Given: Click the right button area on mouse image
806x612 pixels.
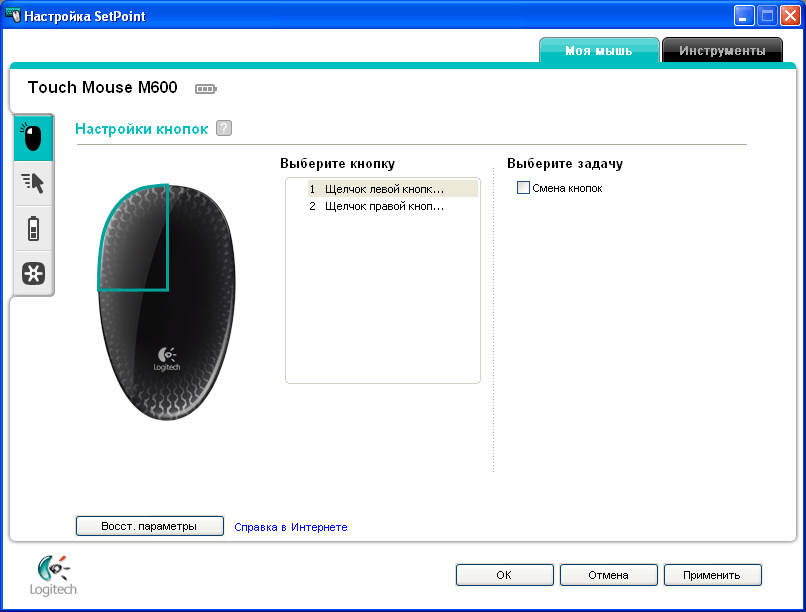Looking at the screenshot, I should [x=202, y=239].
